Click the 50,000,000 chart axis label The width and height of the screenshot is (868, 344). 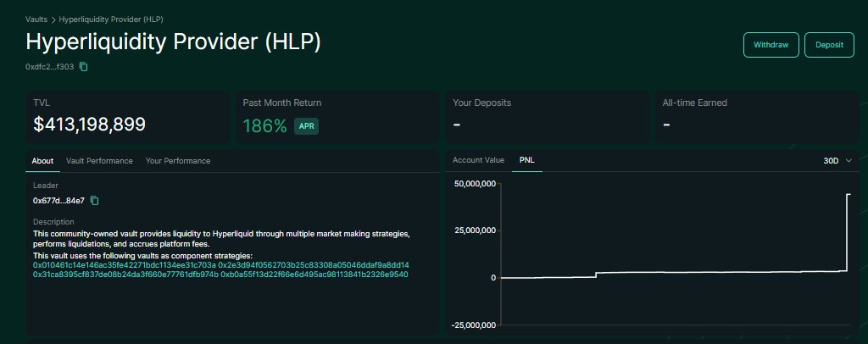474,183
